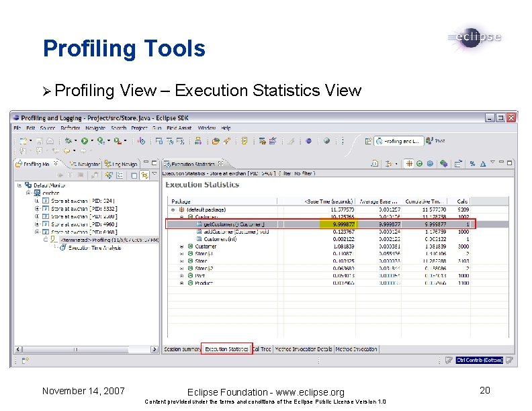Click the Java perspective icon
This screenshot has width=532, height=411.
(429, 140)
